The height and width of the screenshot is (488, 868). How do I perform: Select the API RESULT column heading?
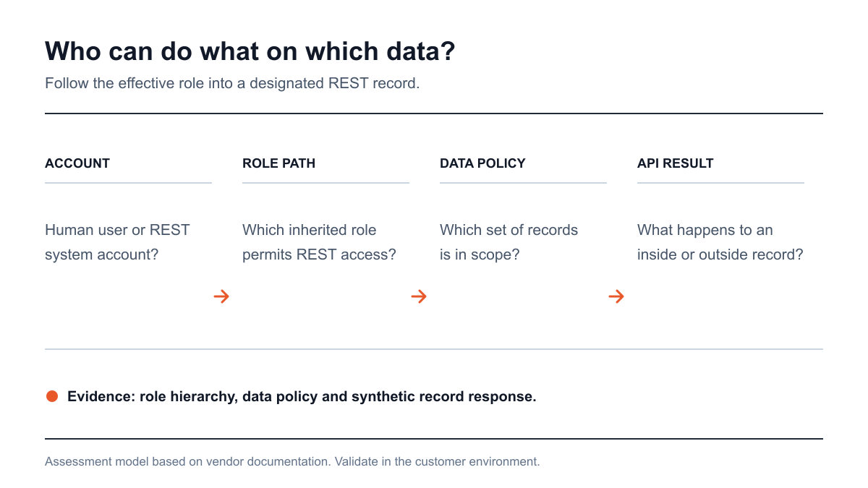point(676,163)
